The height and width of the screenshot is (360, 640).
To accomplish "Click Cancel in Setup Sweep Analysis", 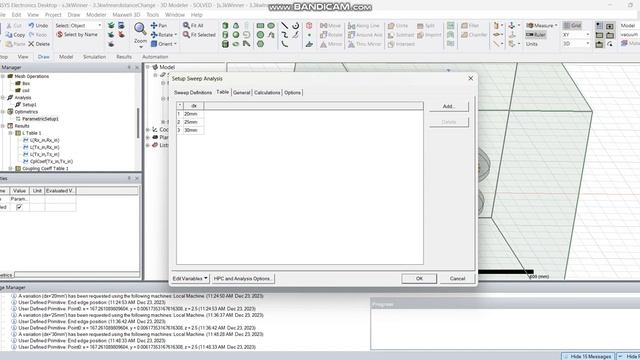I will 457,278.
